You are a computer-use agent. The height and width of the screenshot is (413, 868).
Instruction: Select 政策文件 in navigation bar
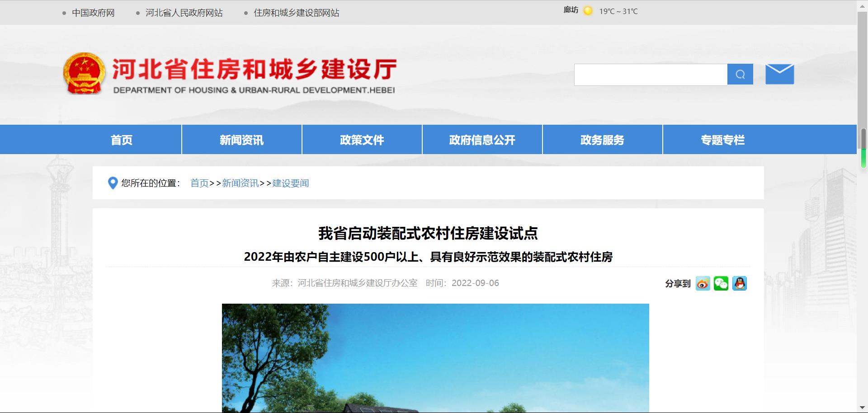tap(362, 140)
